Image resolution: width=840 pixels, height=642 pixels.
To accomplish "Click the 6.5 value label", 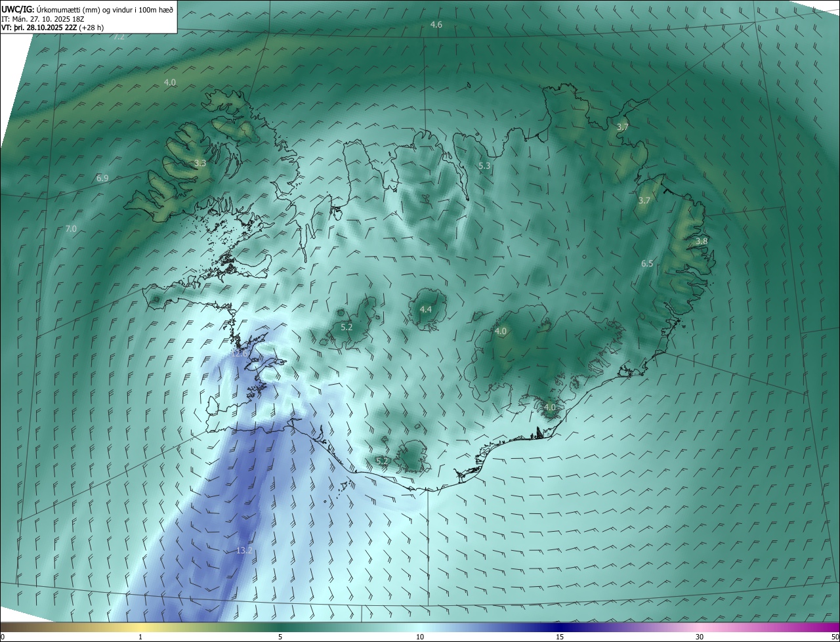I will pos(647,263).
